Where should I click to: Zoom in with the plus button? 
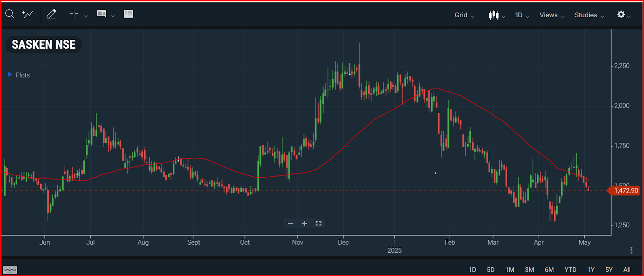(x=304, y=223)
